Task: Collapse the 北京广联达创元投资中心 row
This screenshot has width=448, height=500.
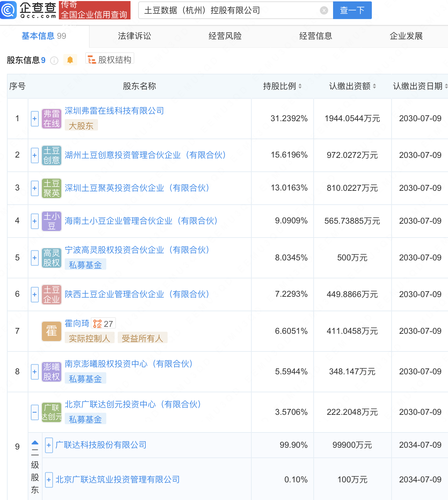Action: (x=35, y=412)
